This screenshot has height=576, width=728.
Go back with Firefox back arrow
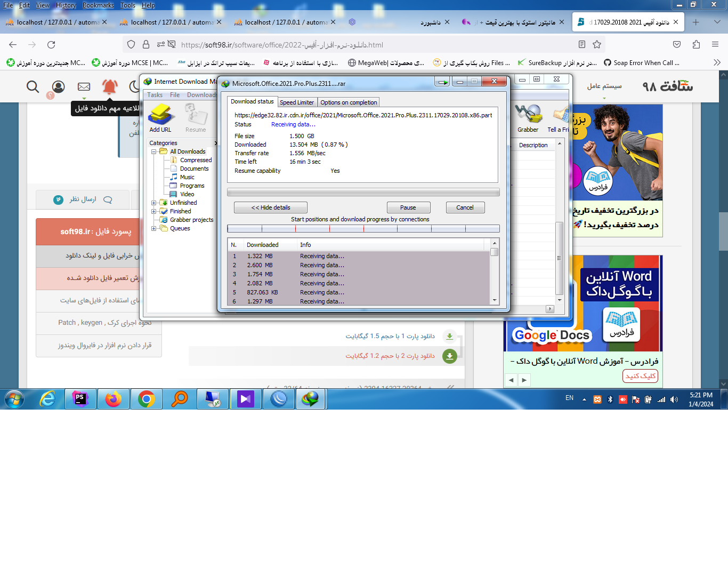tap(13, 45)
